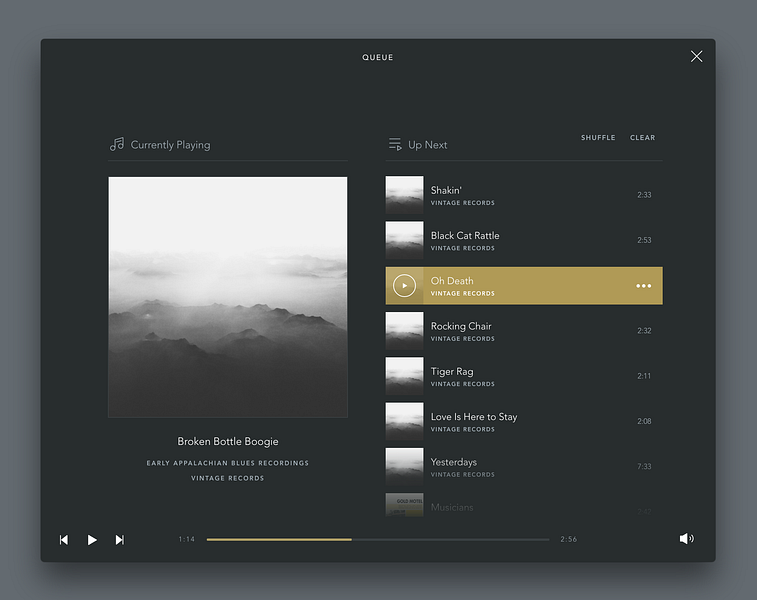Screen dimensions: 757x600
Task: Click Vintage Records under Black Cat Rattle
Action: point(463,248)
